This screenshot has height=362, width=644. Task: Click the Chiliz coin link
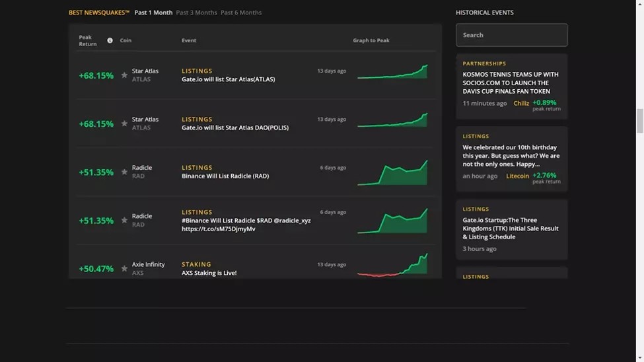click(521, 104)
